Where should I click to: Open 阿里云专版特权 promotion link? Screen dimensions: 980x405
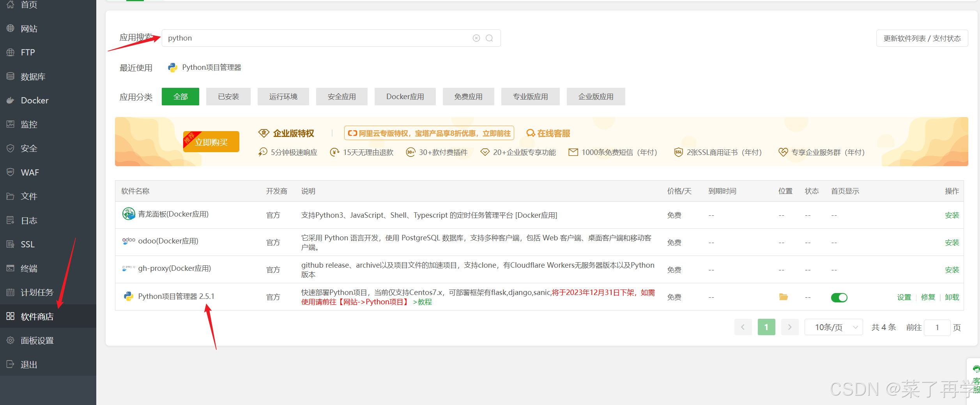[x=429, y=133]
